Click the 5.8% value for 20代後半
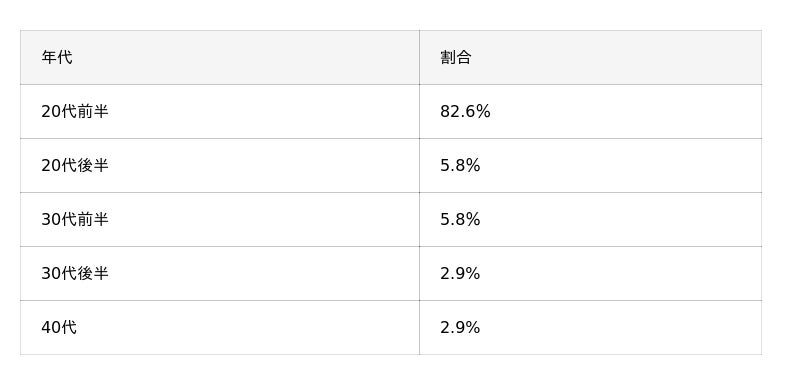This screenshot has height=385, width=800. [460, 166]
